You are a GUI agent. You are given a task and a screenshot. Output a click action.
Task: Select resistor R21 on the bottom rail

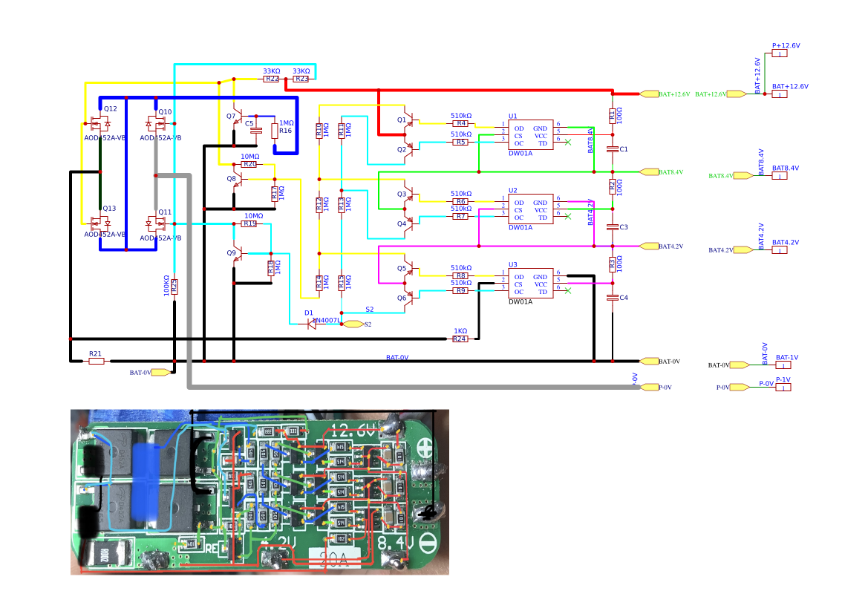(x=97, y=361)
